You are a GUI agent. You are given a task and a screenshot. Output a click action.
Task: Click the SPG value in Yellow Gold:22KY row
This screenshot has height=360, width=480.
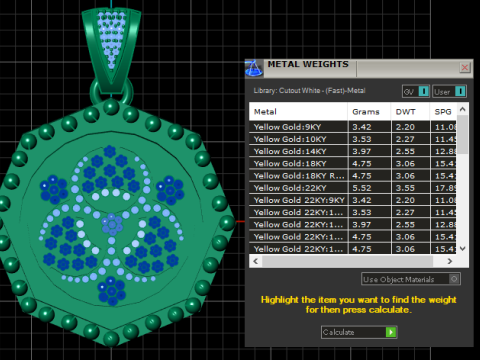click(x=445, y=188)
